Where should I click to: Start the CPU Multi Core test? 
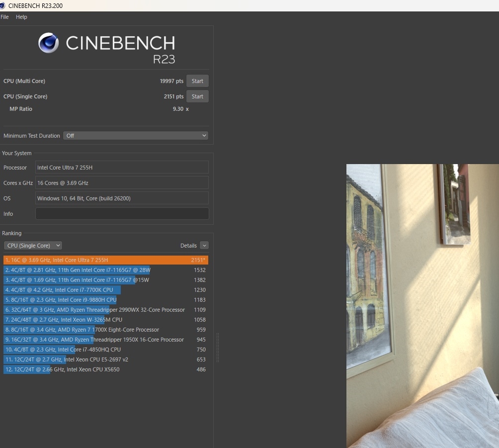pyautogui.click(x=197, y=81)
